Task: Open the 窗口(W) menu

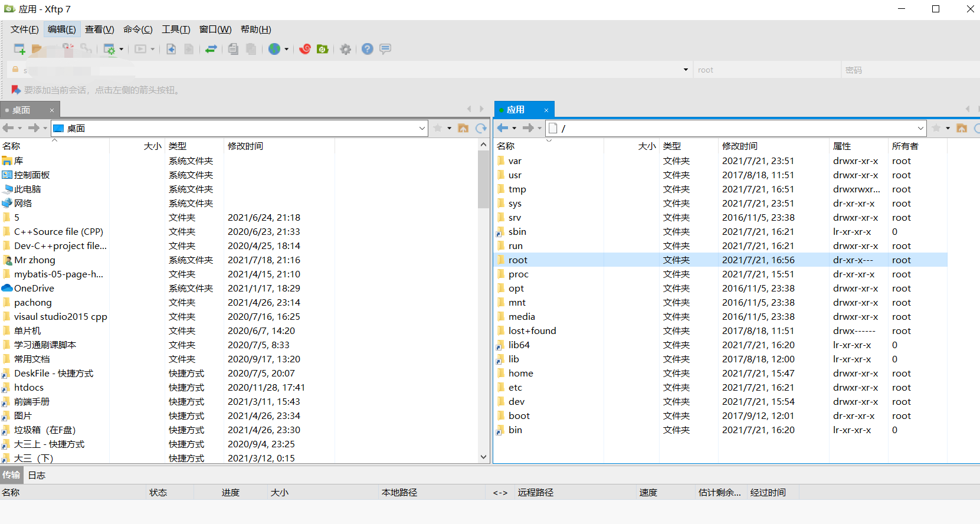Action: [x=215, y=30]
